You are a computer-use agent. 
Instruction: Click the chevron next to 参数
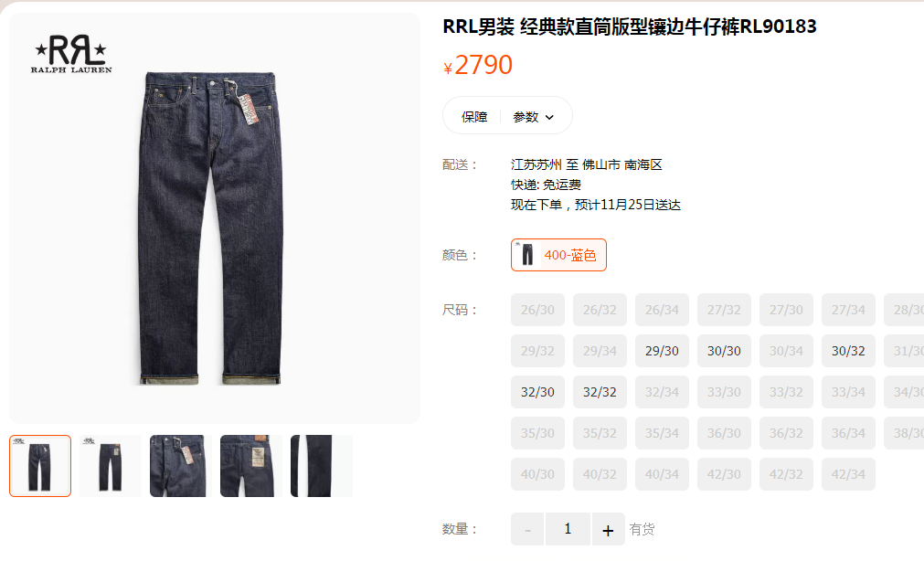(x=549, y=117)
